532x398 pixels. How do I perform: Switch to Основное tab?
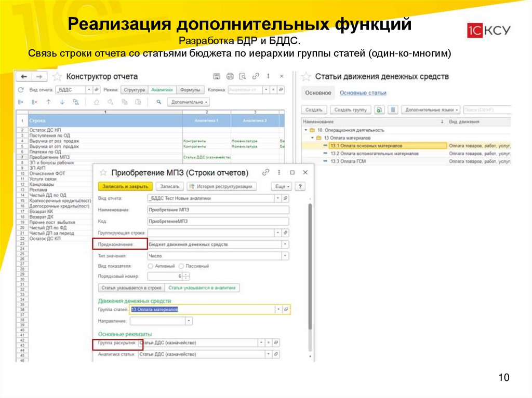(318, 93)
